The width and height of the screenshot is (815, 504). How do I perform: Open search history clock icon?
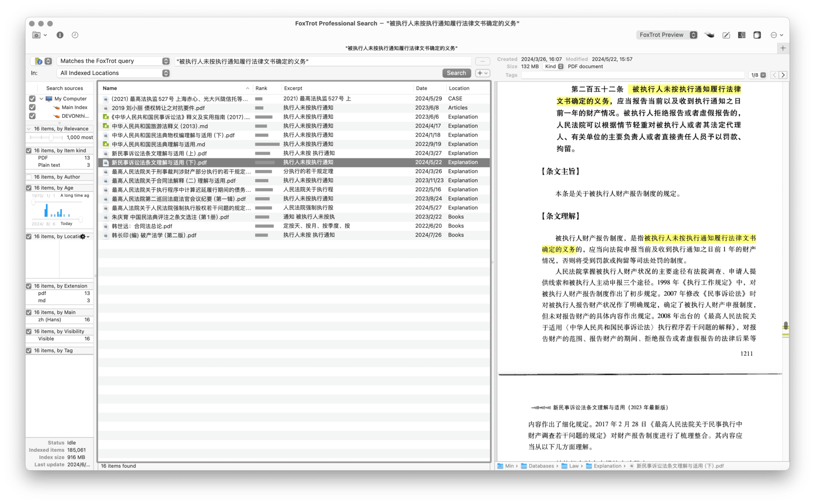pyautogui.click(x=75, y=35)
